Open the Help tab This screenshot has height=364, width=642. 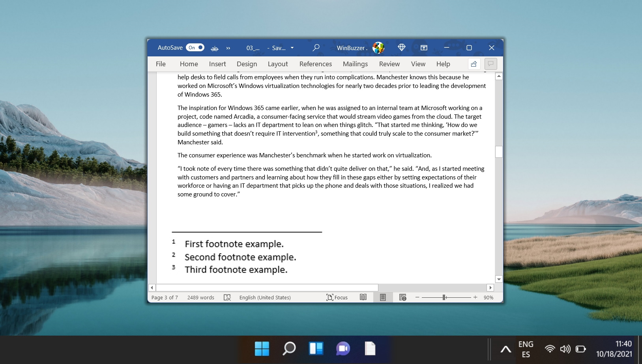[443, 64]
